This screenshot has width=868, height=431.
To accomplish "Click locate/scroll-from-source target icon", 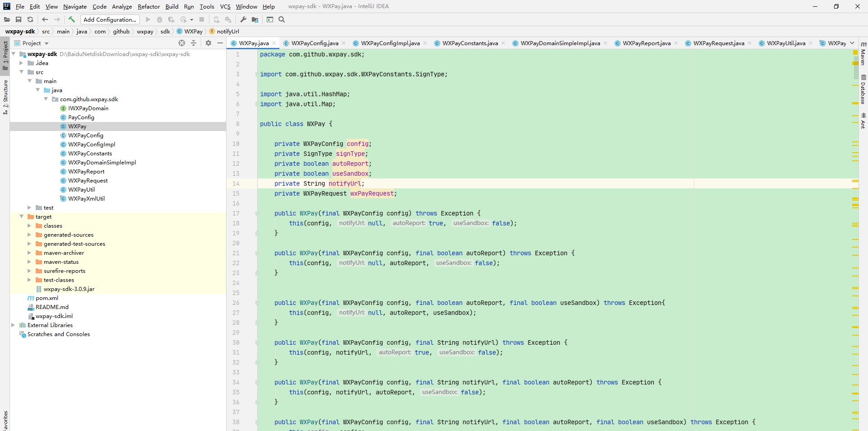I will click(182, 43).
